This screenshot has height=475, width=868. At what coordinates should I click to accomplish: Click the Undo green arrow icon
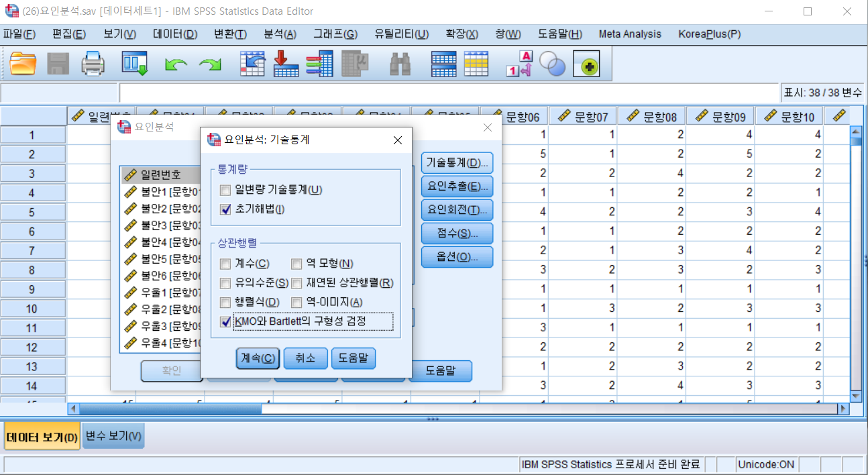tap(176, 64)
